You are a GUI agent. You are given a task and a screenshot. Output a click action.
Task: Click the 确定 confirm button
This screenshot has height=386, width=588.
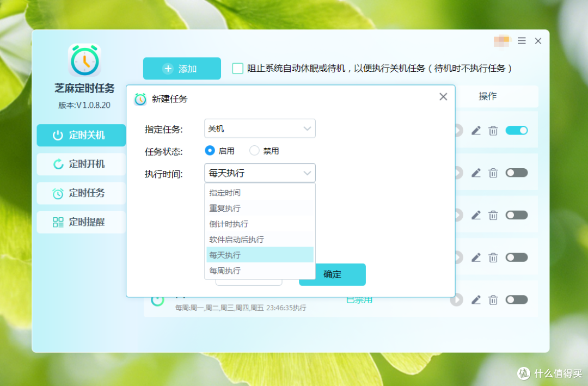pos(332,274)
